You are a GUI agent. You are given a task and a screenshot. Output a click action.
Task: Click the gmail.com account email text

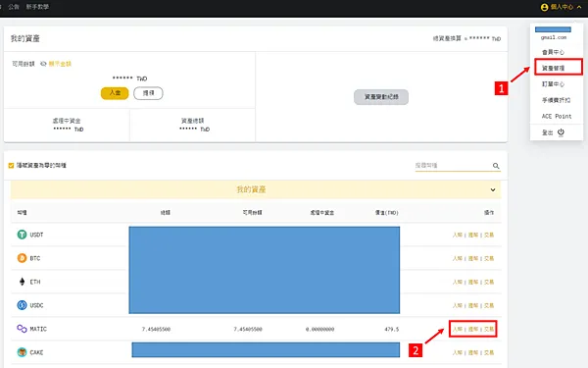tap(554, 37)
